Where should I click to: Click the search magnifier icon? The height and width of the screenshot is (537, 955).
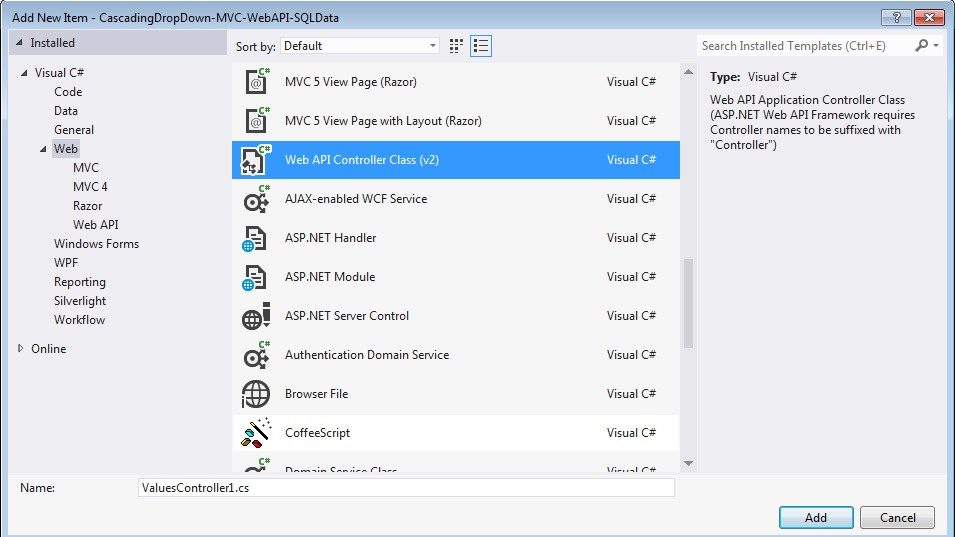922,46
